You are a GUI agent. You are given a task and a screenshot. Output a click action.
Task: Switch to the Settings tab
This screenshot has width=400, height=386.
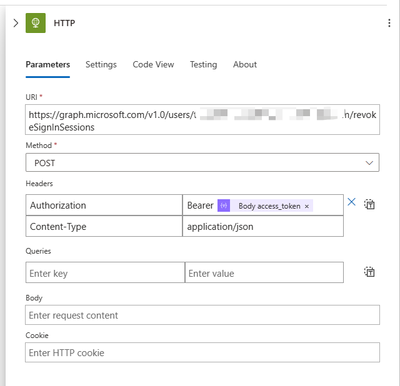click(x=101, y=64)
